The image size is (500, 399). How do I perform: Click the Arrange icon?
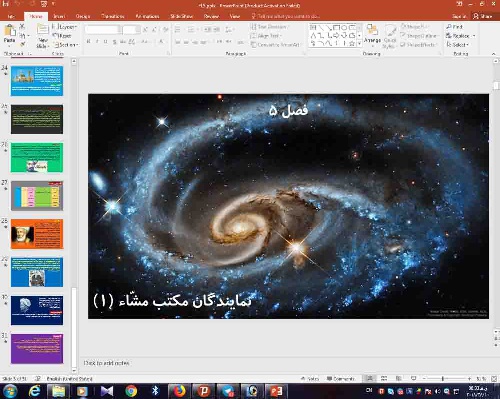pyautogui.click(x=372, y=34)
